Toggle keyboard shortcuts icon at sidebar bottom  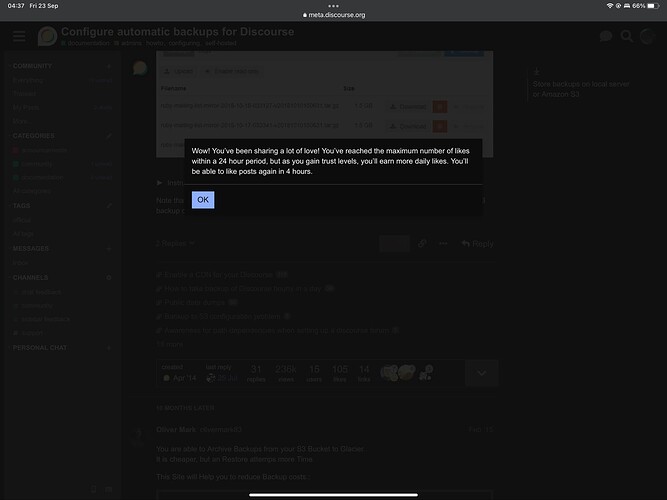(x=108, y=489)
